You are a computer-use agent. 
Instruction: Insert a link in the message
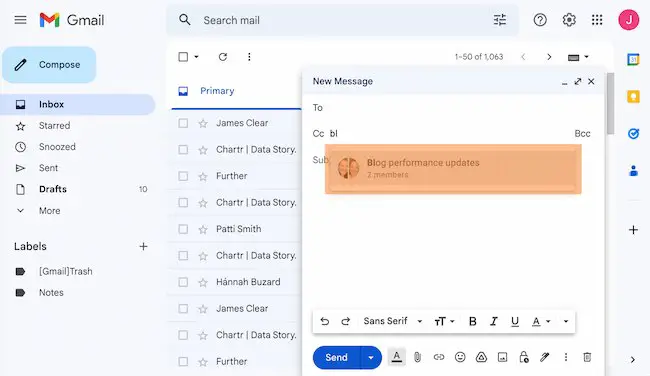pyautogui.click(x=439, y=357)
